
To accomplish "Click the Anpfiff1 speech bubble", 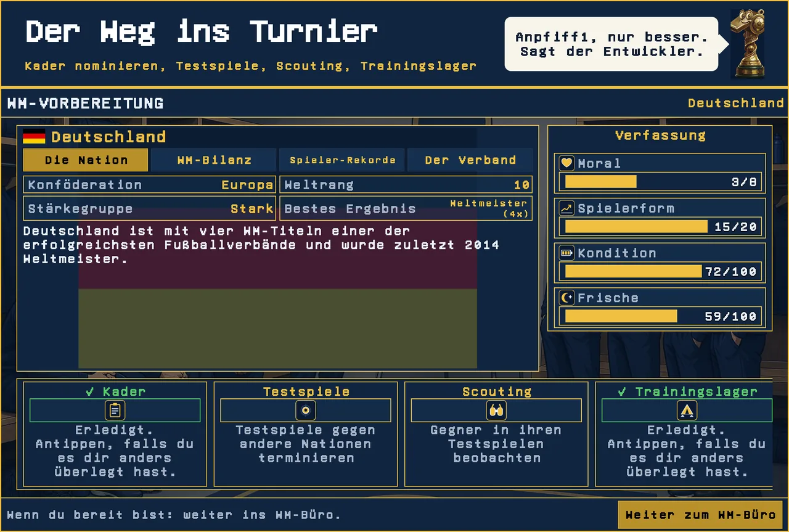I will coord(611,44).
